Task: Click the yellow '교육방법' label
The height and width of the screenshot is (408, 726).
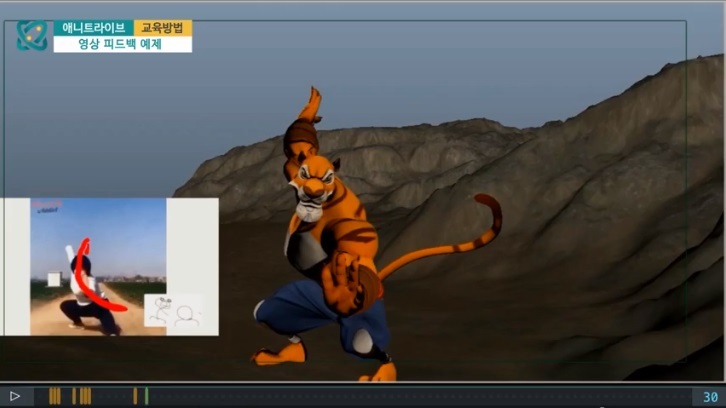Action: pos(163,28)
